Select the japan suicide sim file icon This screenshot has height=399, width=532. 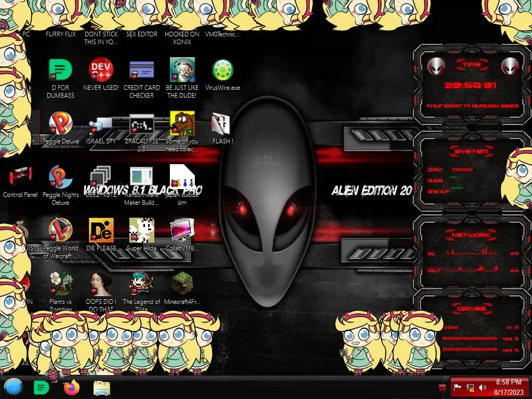coord(182,177)
